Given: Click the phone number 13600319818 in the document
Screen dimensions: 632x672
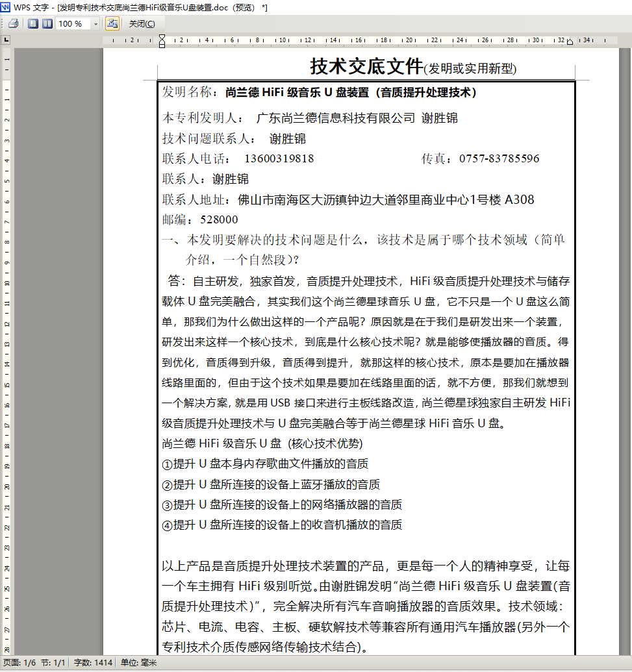Looking at the screenshot, I should point(279,159).
